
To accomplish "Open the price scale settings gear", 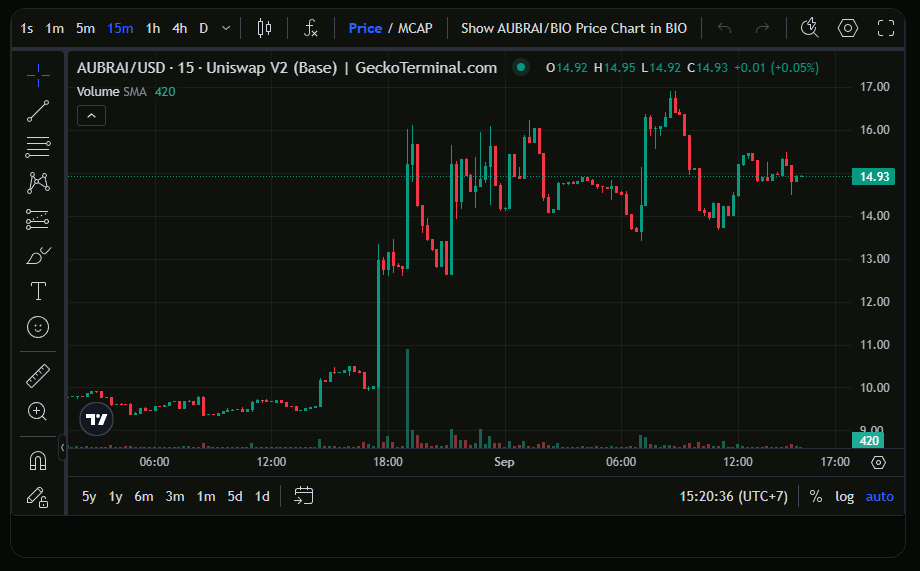I will click(878, 462).
